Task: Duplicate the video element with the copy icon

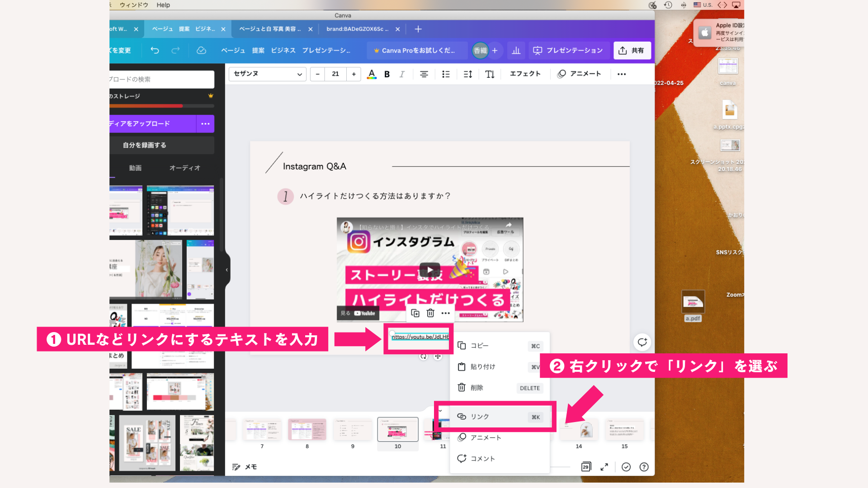Action: 414,313
